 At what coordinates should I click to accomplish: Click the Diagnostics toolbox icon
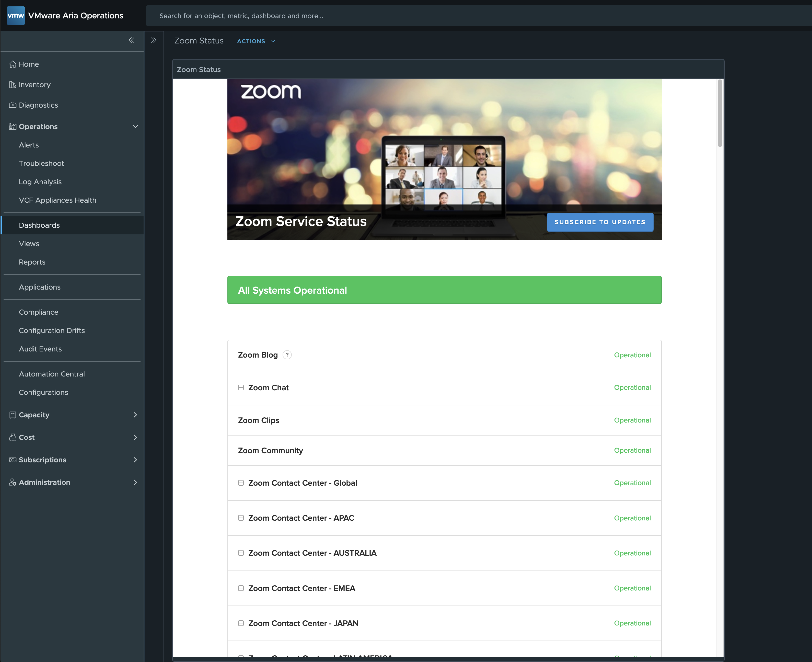pyautogui.click(x=13, y=105)
